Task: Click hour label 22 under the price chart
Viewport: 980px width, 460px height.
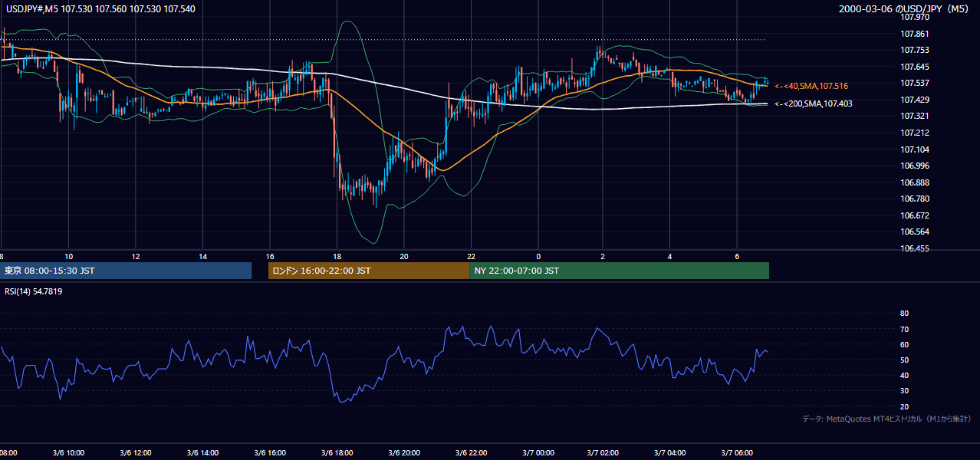Action: (x=471, y=256)
